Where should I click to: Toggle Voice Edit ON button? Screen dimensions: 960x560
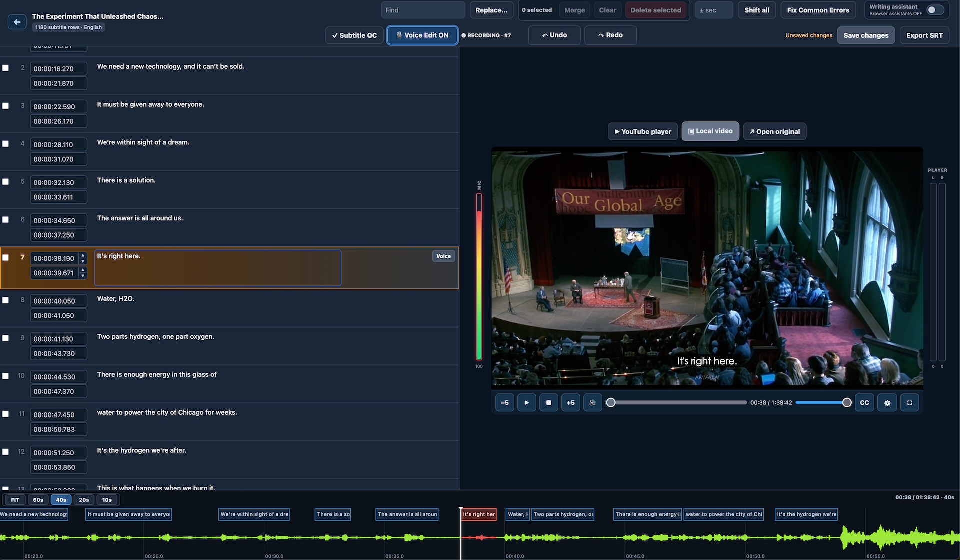[422, 35]
